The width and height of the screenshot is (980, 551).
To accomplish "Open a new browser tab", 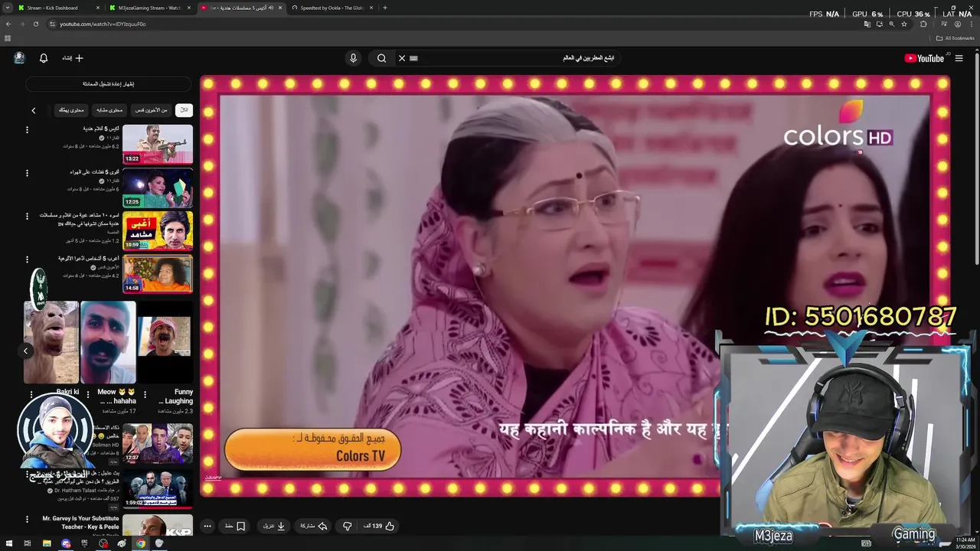I will point(384,8).
